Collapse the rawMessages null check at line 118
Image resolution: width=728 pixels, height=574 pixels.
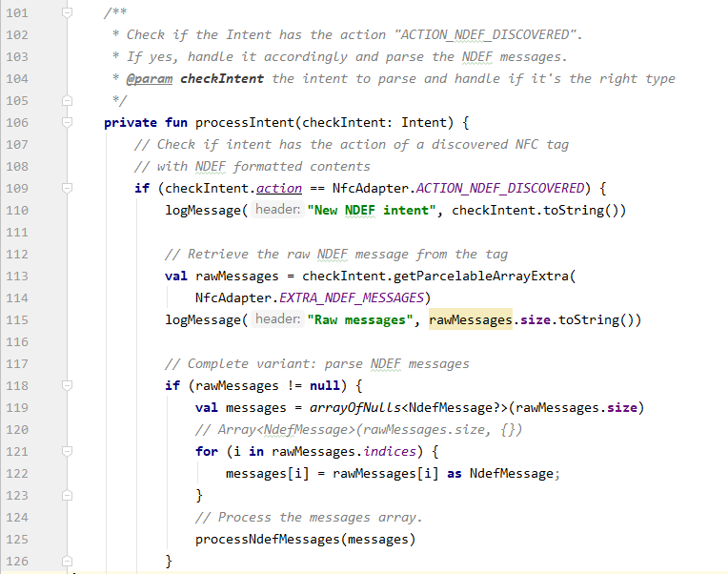[67, 385]
